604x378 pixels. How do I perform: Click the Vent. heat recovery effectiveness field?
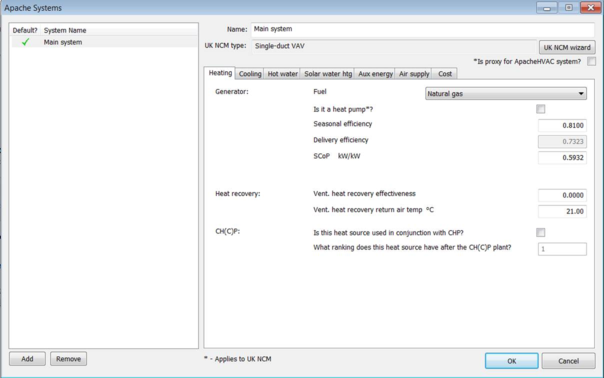pos(562,195)
